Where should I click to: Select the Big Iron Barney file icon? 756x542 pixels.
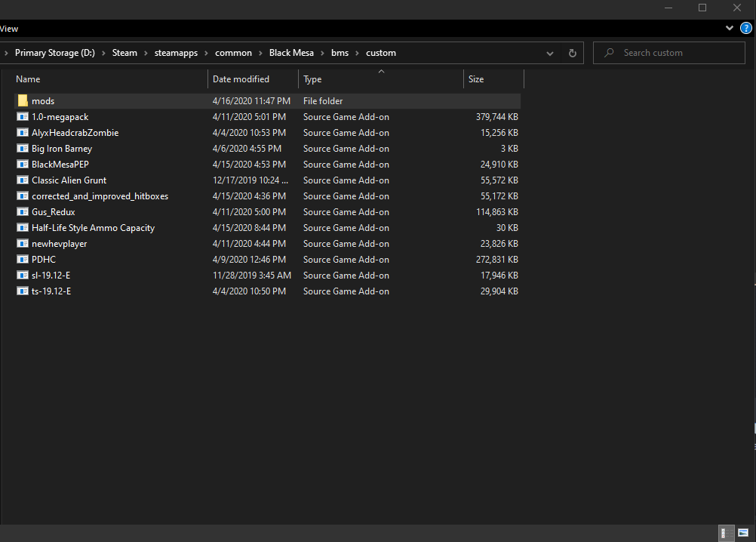coord(23,148)
